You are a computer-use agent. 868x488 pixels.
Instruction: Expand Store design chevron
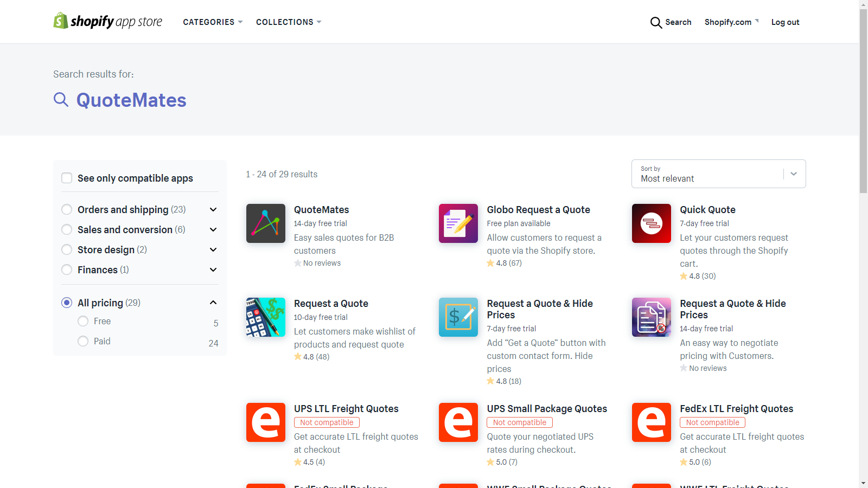point(213,249)
